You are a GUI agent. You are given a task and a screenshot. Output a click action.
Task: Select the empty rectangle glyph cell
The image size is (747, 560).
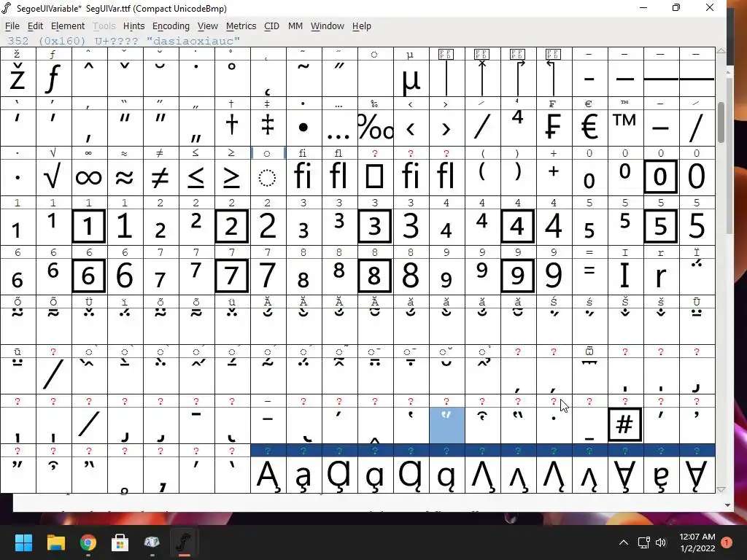[376, 177]
